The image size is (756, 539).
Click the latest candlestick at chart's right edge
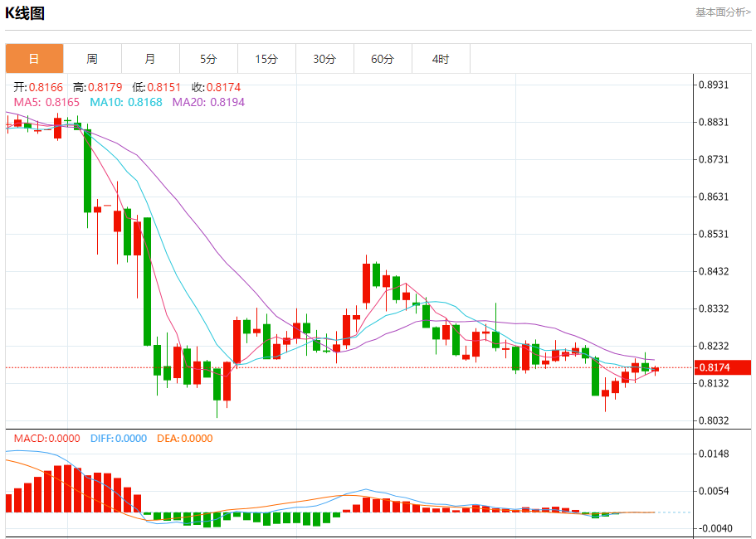[x=655, y=370]
